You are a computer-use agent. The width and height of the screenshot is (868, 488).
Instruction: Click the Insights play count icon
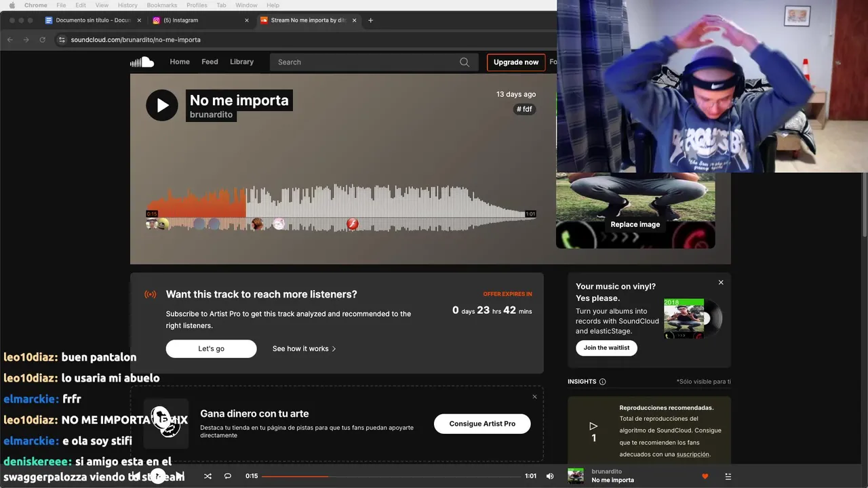(593, 426)
